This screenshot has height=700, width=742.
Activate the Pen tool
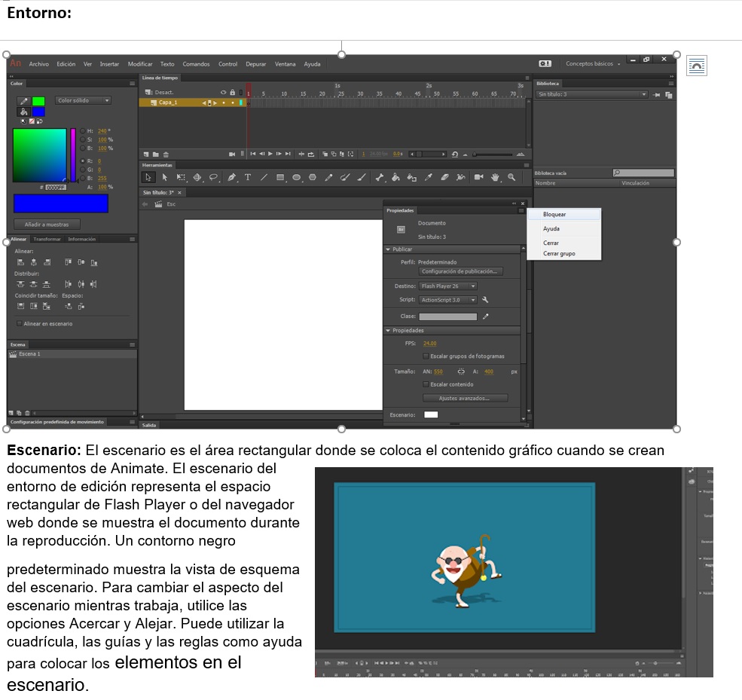tap(231, 178)
